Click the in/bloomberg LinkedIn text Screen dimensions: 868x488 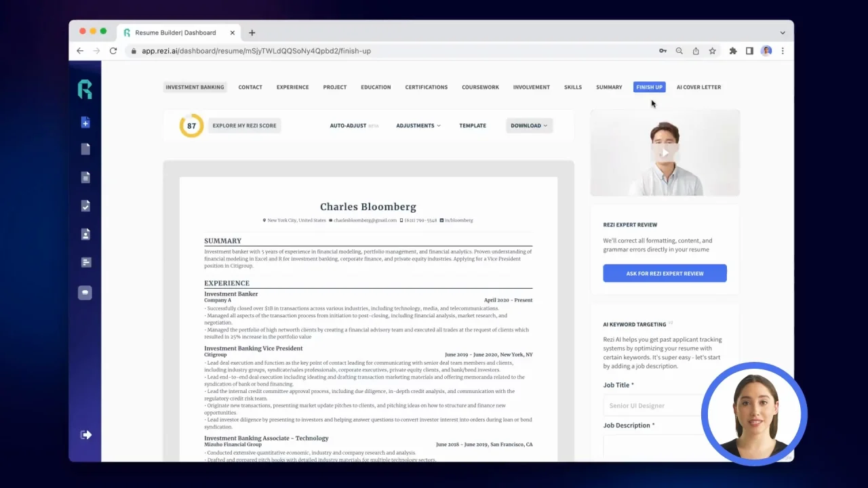[459, 220]
